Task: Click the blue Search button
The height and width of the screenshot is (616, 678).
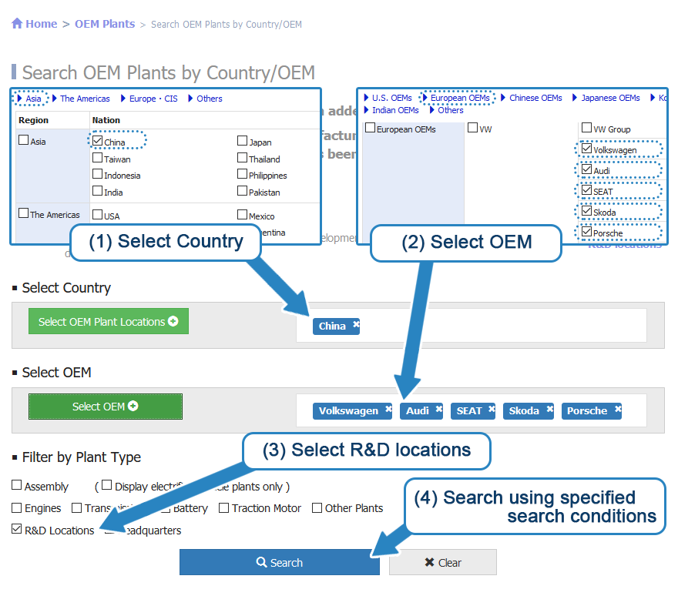Action: 280,562
